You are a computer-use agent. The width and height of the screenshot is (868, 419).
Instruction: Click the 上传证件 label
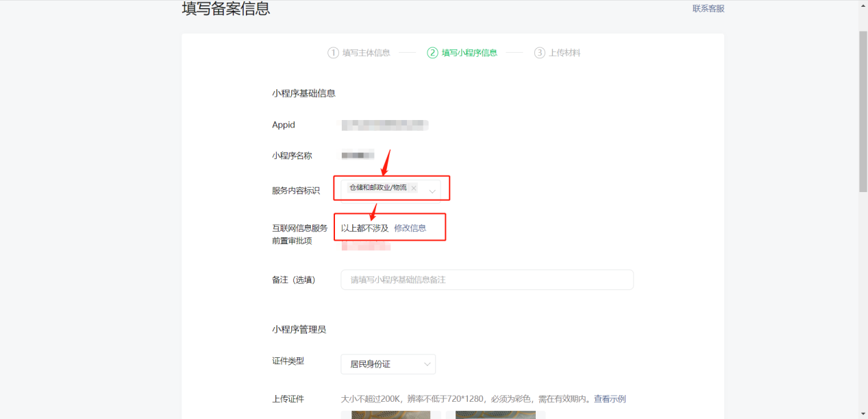(288, 399)
